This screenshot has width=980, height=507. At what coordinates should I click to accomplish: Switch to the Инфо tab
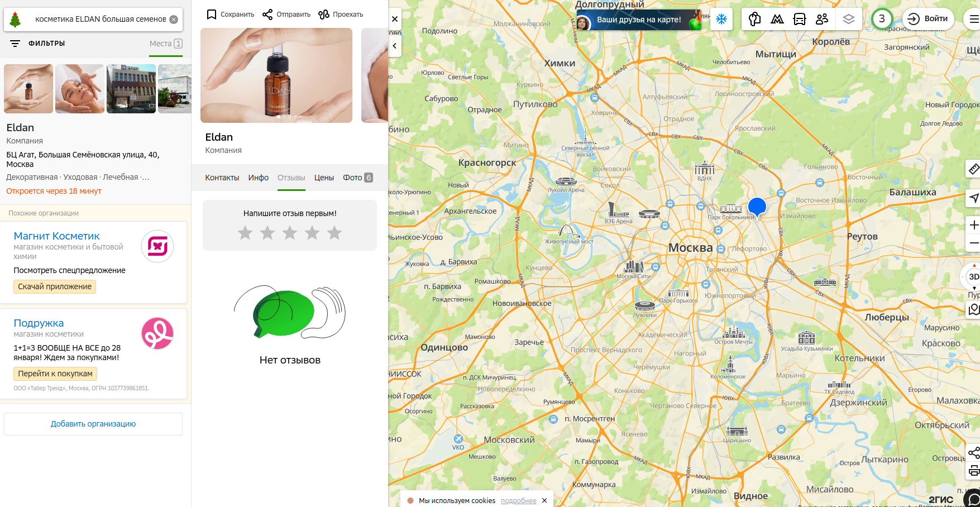tap(259, 178)
